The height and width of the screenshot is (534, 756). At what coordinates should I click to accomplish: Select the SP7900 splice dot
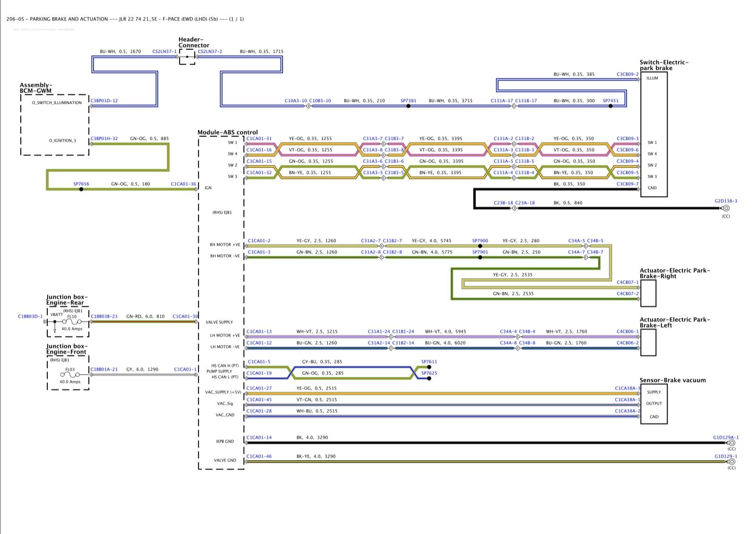click(x=480, y=246)
